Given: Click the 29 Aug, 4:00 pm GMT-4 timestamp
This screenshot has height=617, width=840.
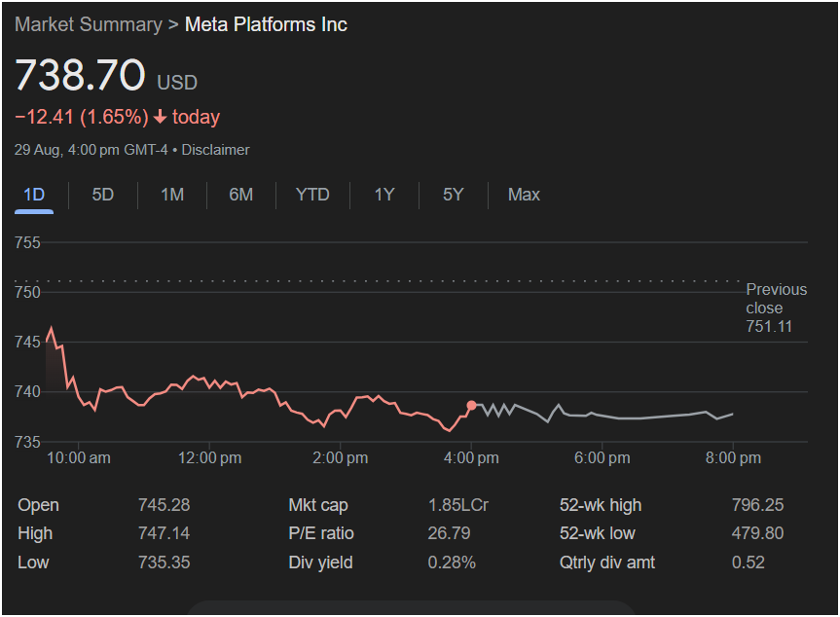Looking at the screenshot, I should click(x=91, y=150).
